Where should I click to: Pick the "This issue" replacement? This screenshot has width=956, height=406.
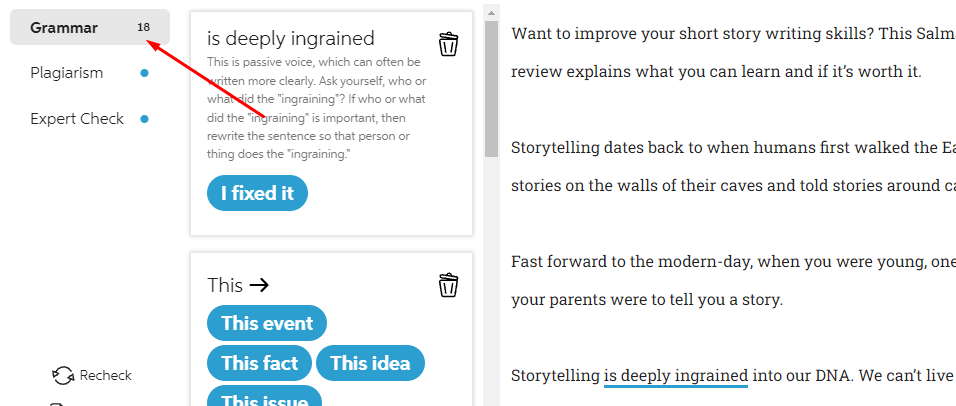pyautogui.click(x=264, y=399)
